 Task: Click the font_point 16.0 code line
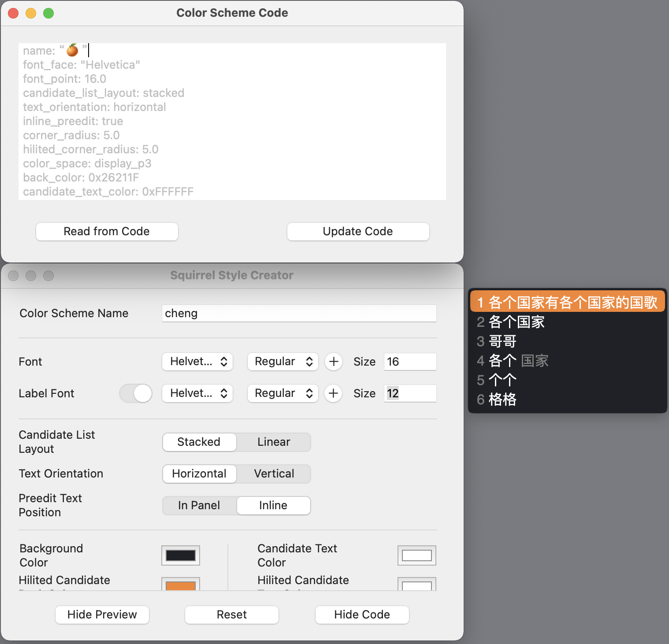(65, 79)
